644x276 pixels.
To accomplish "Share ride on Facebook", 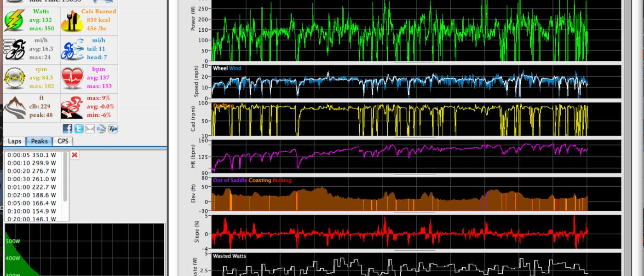I will click(68, 129).
